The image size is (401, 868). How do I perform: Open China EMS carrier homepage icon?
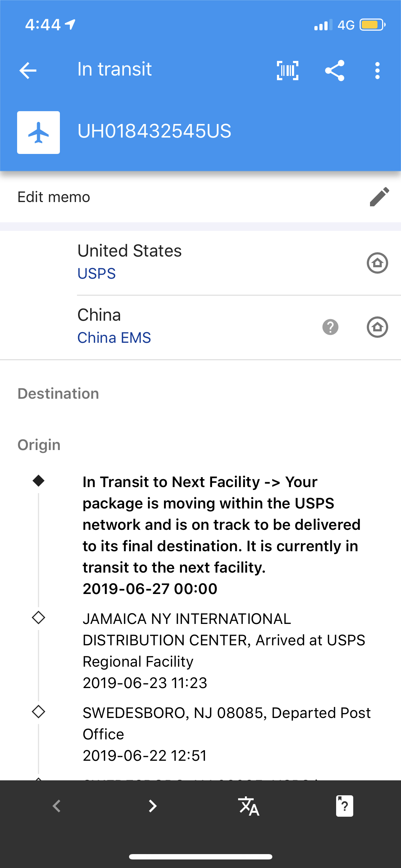377,327
